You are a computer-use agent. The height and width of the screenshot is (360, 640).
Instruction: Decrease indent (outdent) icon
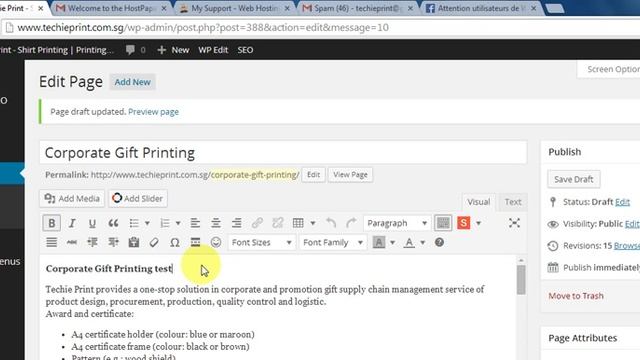92,242
